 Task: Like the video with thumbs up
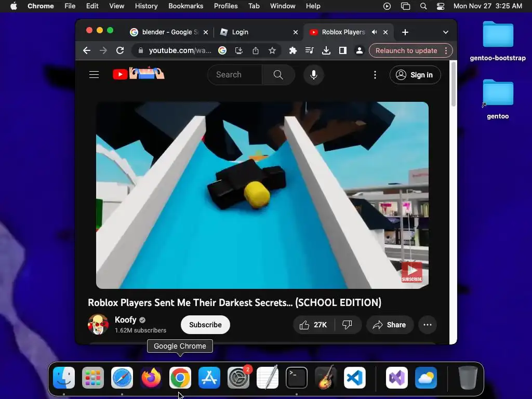point(313,325)
